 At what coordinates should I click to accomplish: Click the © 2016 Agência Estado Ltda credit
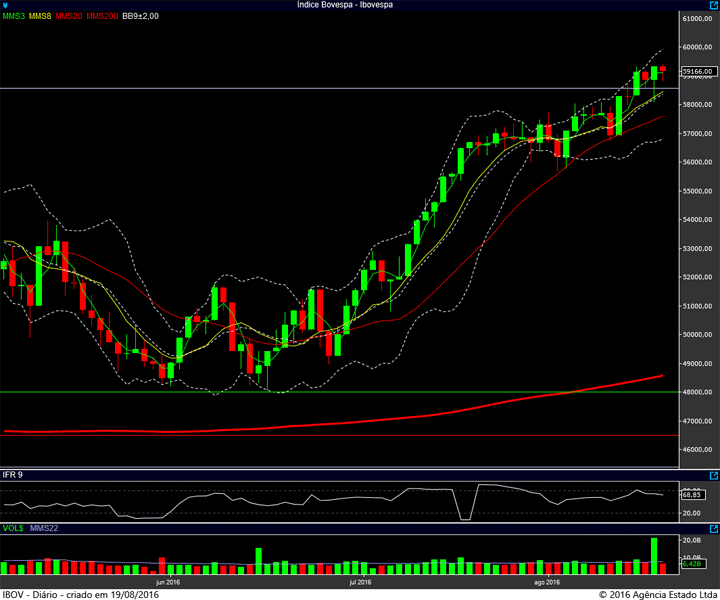coord(658,594)
